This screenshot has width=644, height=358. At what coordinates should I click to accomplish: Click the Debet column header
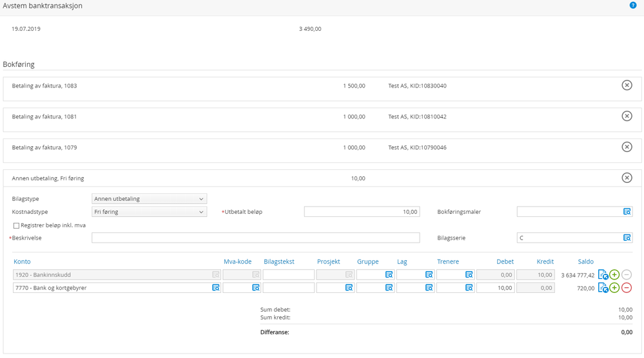point(505,261)
